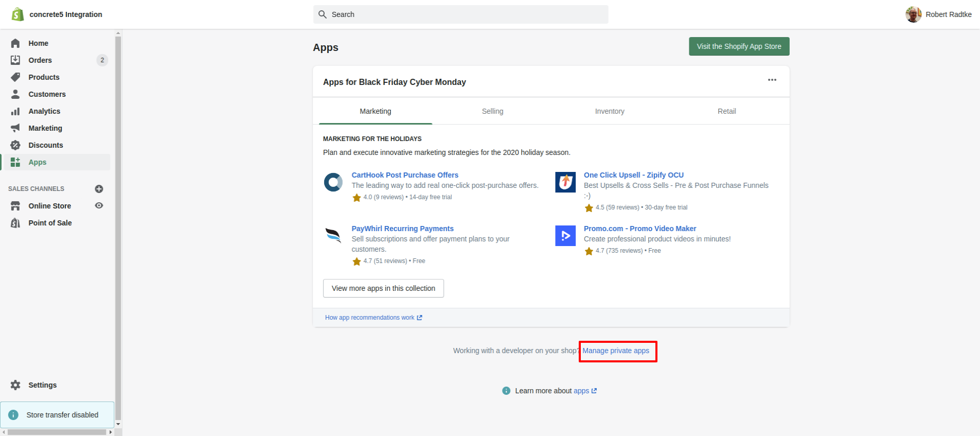980x436 pixels.
Task: Click Manage private apps link
Action: [x=616, y=351]
